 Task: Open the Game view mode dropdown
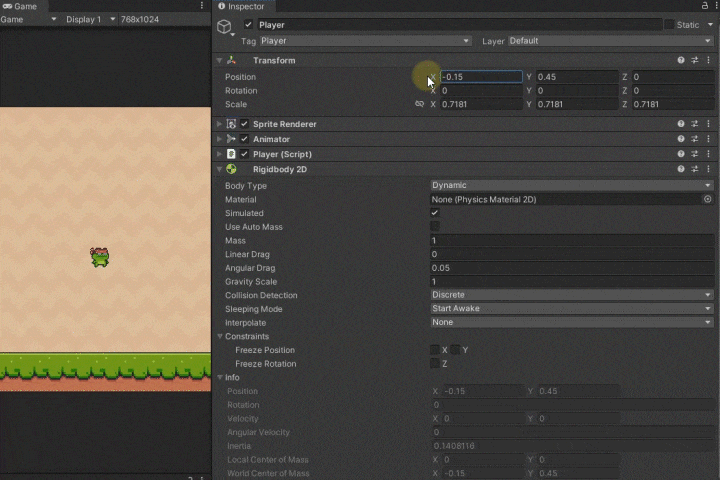28,19
